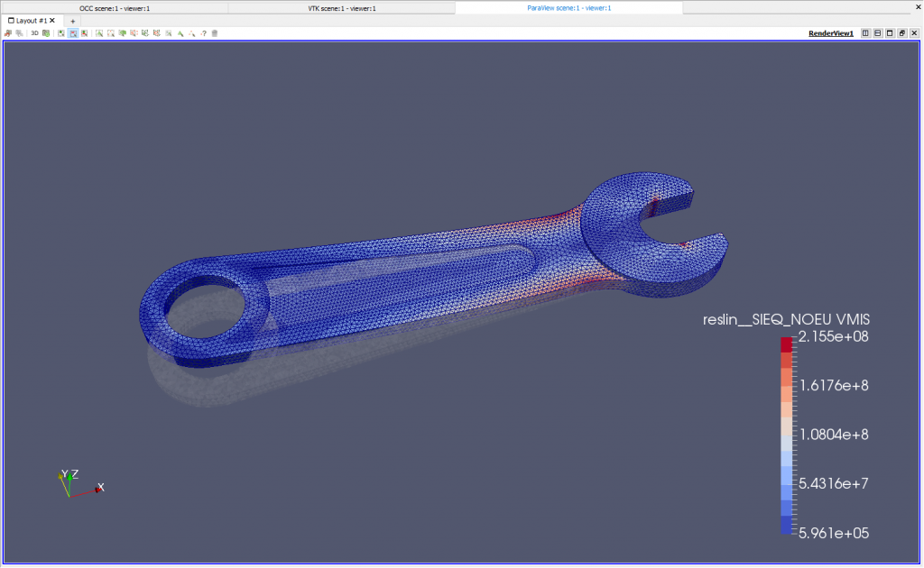Click the legend title reslin__SIEQ_NOEU VMIS

click(x=786, y=319)
